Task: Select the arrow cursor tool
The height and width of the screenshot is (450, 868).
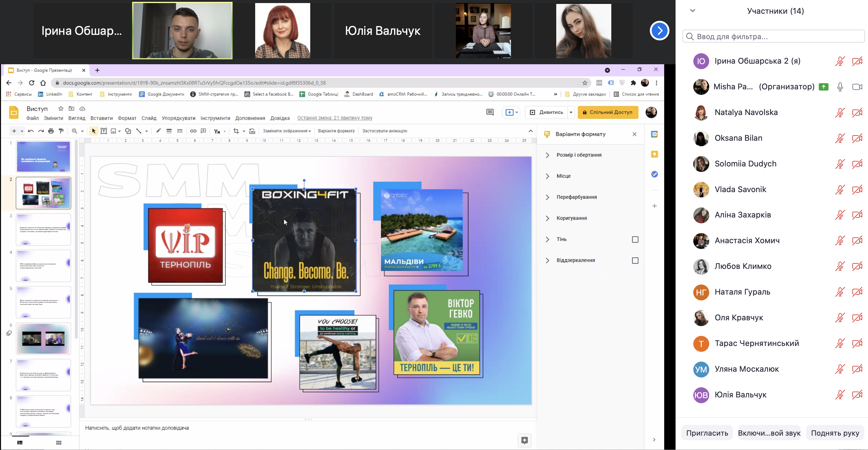Action: point(94,131)
